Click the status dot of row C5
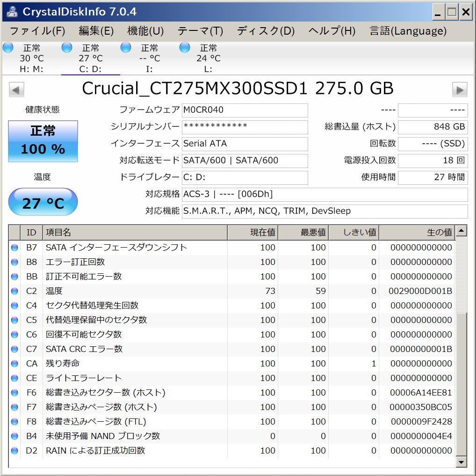The width and height of the screenshot is (476, 476). click(14, 320)
